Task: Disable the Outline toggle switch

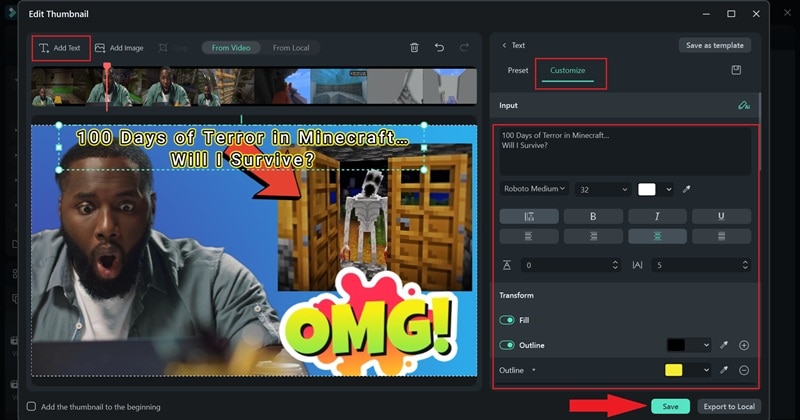Action: 507,345
